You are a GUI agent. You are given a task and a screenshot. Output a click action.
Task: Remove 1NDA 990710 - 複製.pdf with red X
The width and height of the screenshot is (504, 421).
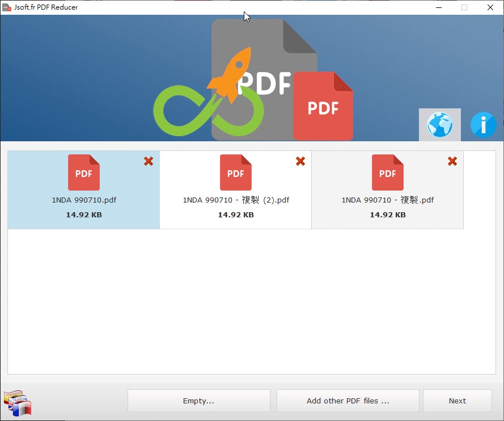click(452, 161)
